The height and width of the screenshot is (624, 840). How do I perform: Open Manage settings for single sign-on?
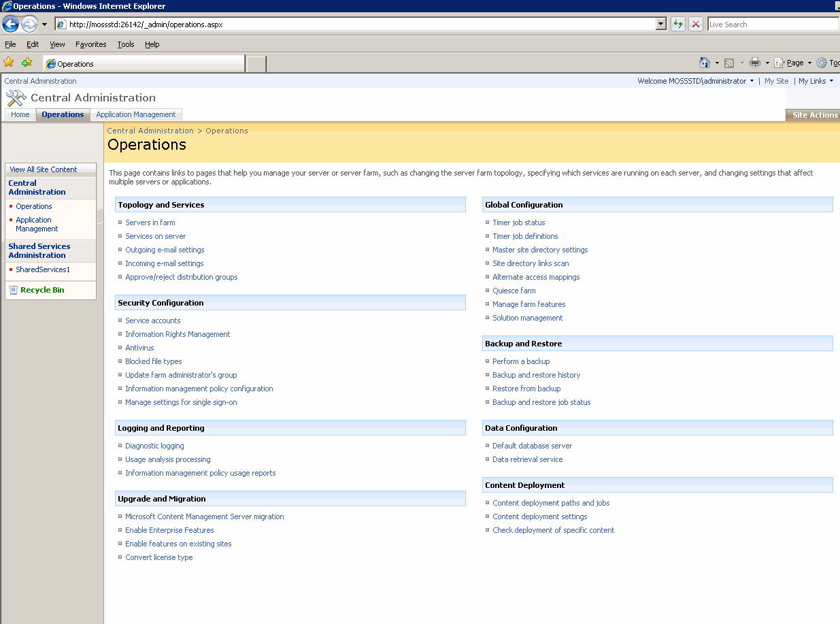point(181,402)
